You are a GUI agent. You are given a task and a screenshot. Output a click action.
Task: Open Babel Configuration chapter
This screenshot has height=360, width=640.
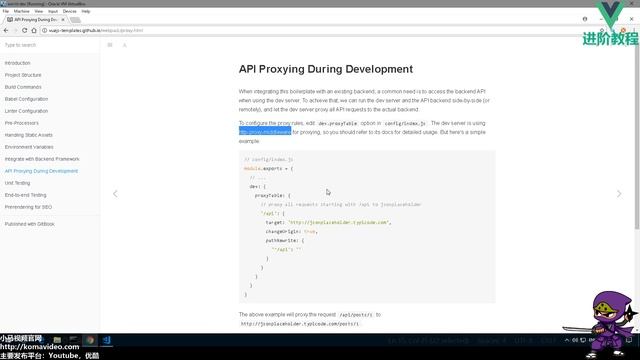(26, 99)
